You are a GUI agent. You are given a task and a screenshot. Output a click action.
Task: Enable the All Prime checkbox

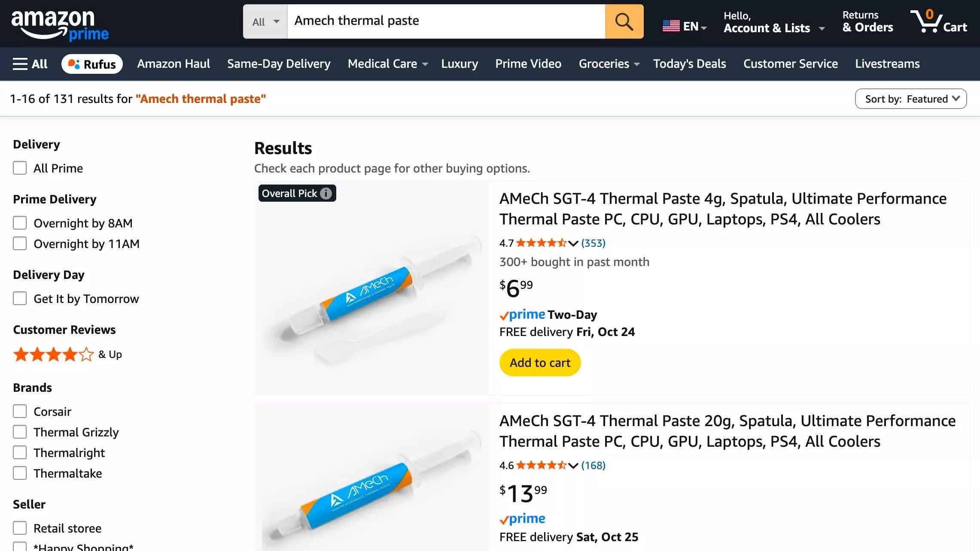(x=20, y=168)
